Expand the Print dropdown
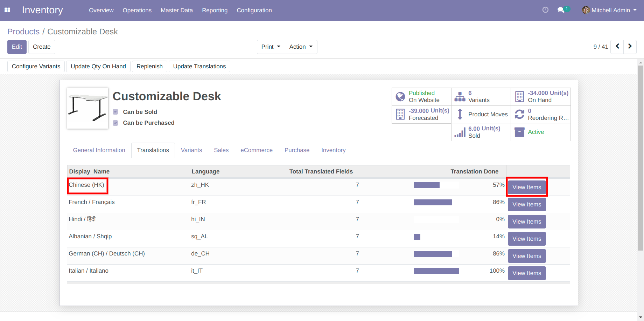Screen dimensions: 644x321 click(x=271, y=47)
